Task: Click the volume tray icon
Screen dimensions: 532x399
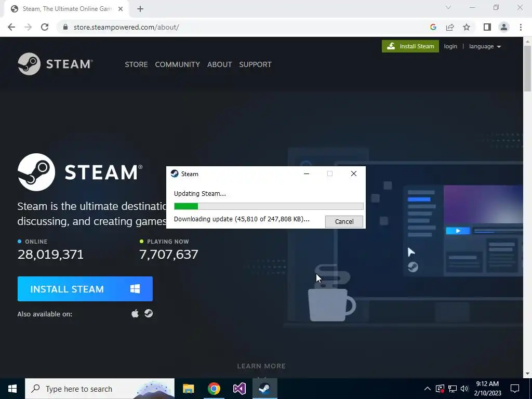Action: click(464, 389)
